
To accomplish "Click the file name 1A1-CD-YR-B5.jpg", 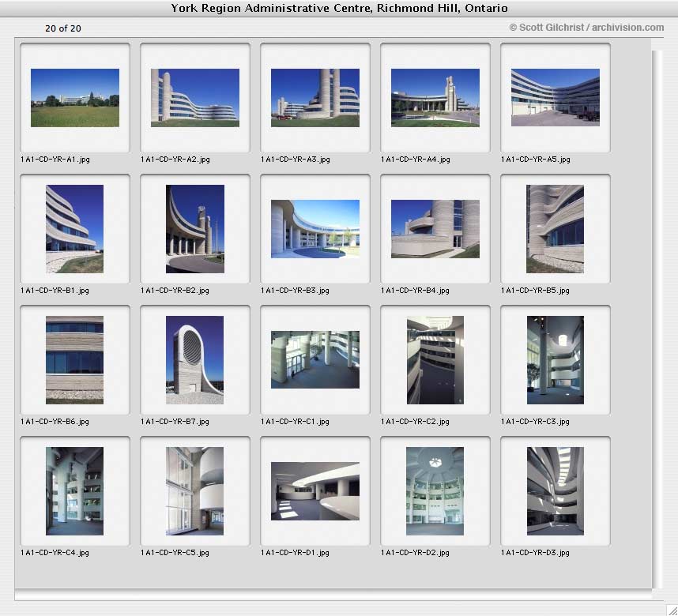I will [536, 291].
